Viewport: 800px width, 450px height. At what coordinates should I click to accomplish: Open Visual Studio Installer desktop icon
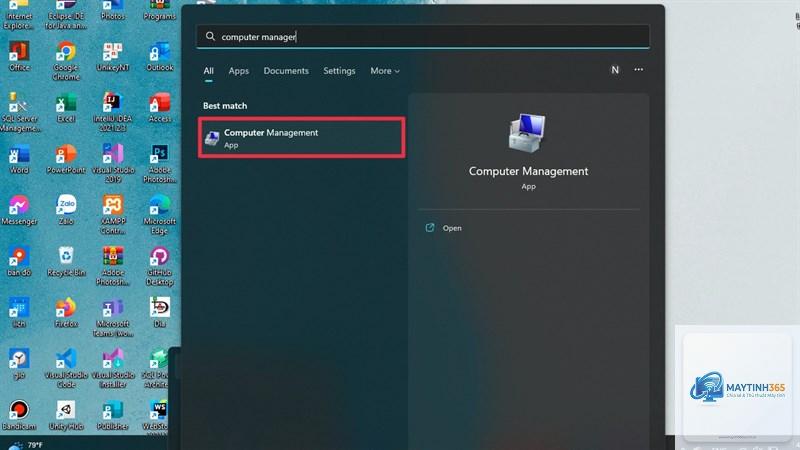pyautogui.click(x=113, y=368)
